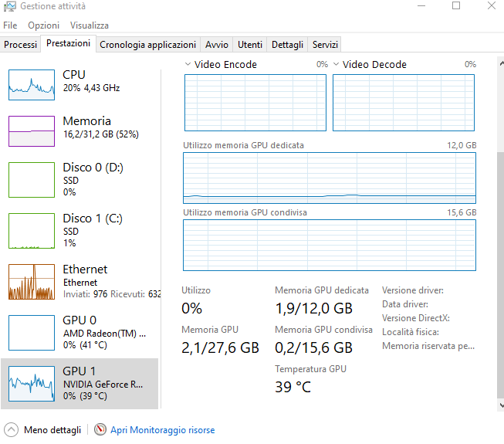The width and height of the screenshot is (504, 444).
Task: Switch to the Processi tab
Action: [x=20, y=45]
